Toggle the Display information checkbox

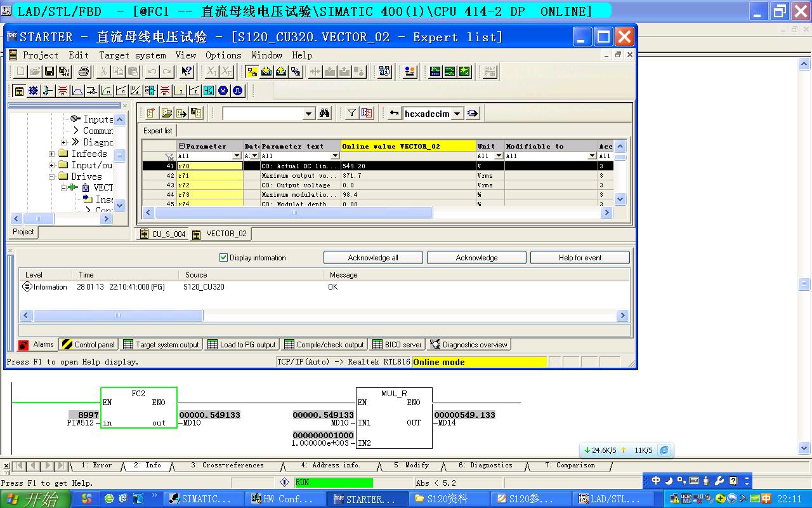point(223,258)
